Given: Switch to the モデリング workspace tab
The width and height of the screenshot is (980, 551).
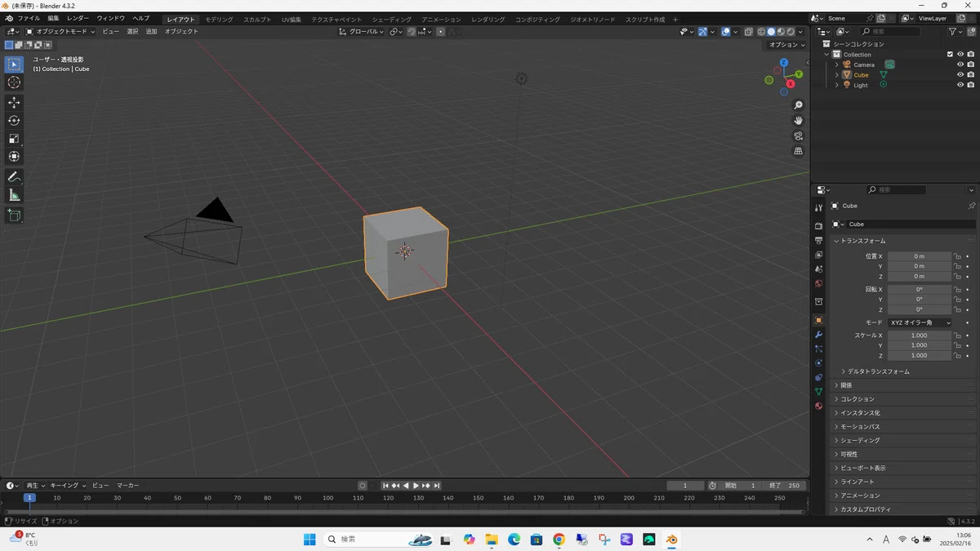Looking at the screenshot, I should [219, 19].
